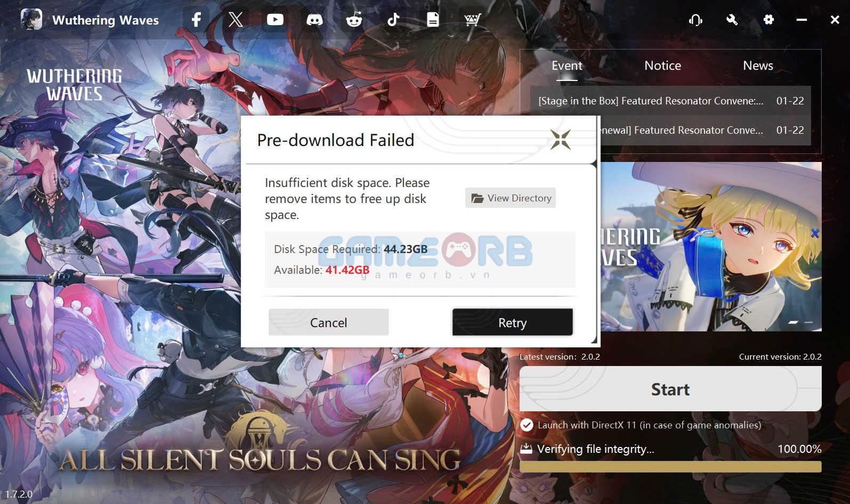
Task: Click the Pre-download Failed heading
Action: (x=336, y=140)
